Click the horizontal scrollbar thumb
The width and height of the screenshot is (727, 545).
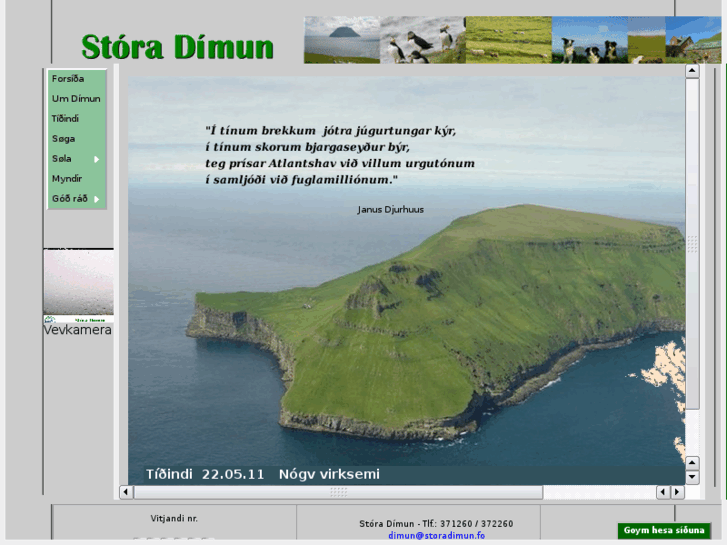[338, 492]
